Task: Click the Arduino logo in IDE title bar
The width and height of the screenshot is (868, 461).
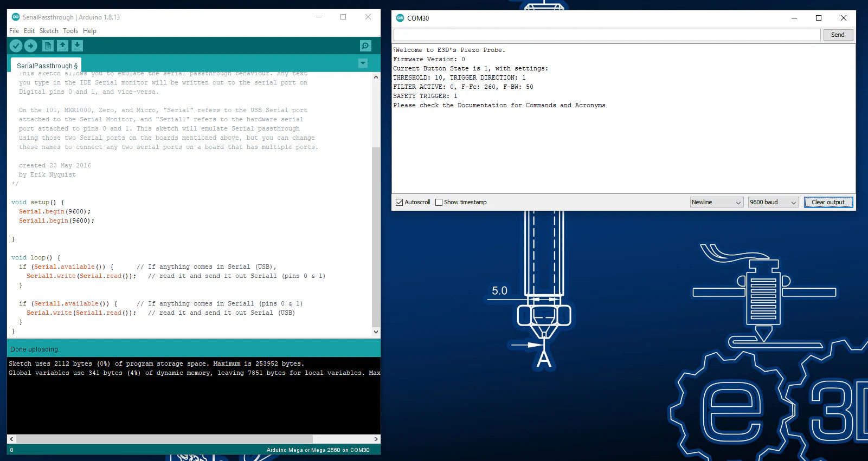Action: point(16,17)
